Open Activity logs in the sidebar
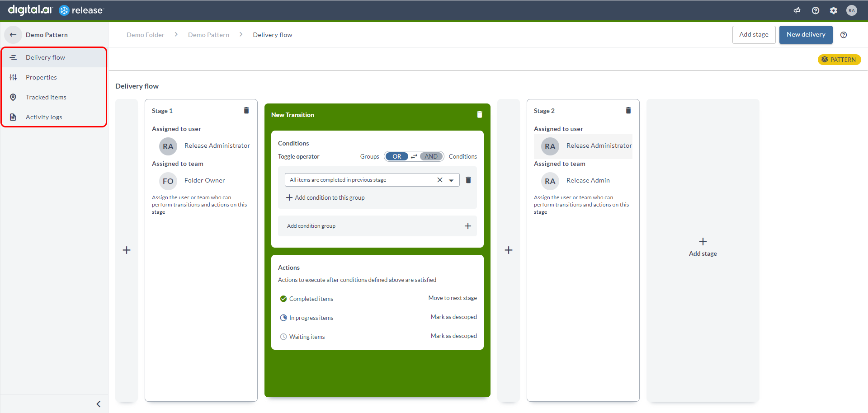This screenshot has height=413, width=868. (54, 117)
